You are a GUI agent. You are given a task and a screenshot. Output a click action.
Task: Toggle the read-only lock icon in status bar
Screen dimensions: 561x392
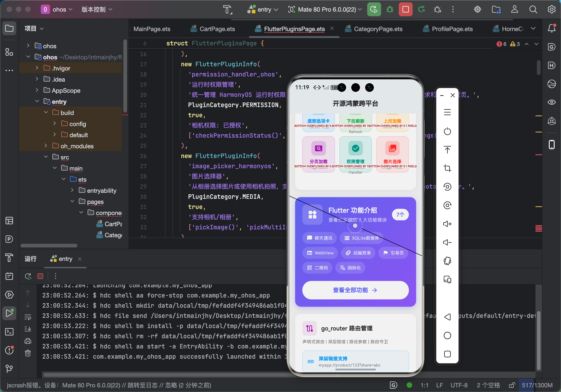click(x=512, y=385)
